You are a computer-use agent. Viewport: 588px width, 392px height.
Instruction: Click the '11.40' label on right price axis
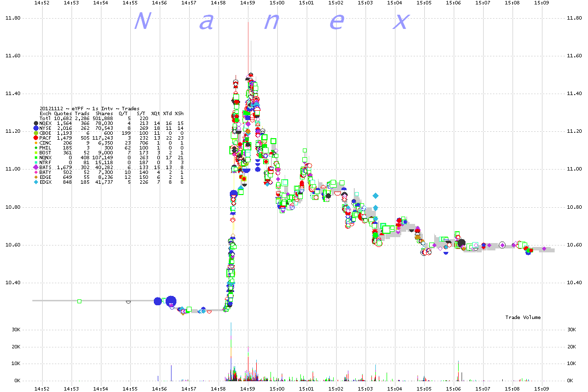pyautogui.click(x=574, y=94)
